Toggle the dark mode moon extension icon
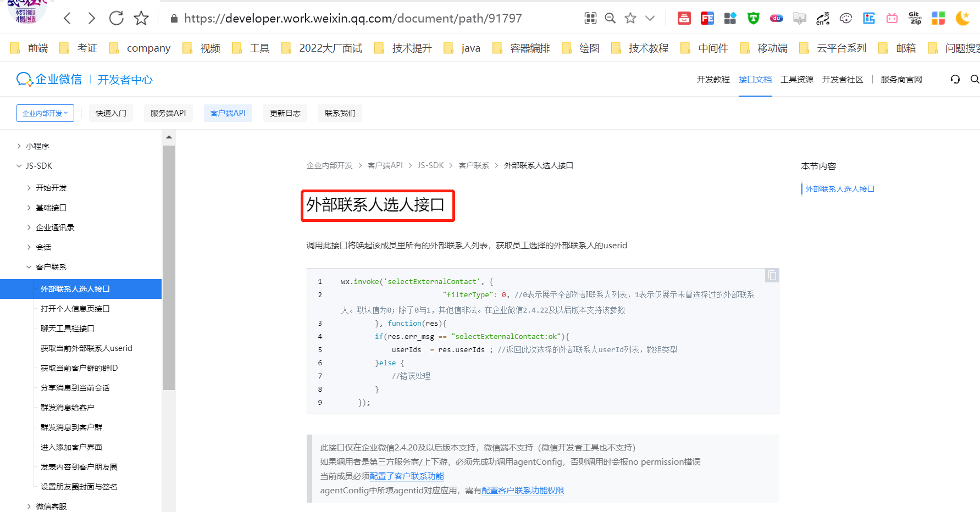980x512 pixels. pyautogui.click(x=962, y=18)
